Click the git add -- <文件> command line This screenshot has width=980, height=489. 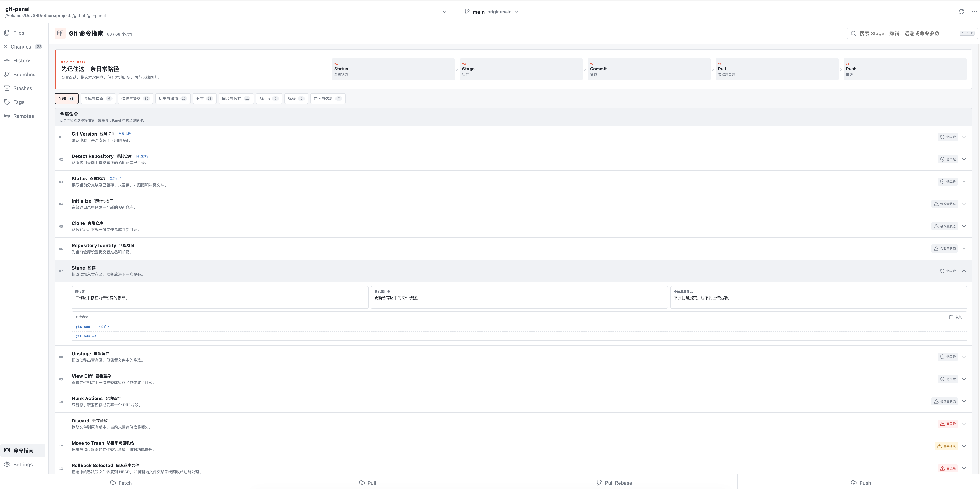pyautogui.click(x=92, y=327)
